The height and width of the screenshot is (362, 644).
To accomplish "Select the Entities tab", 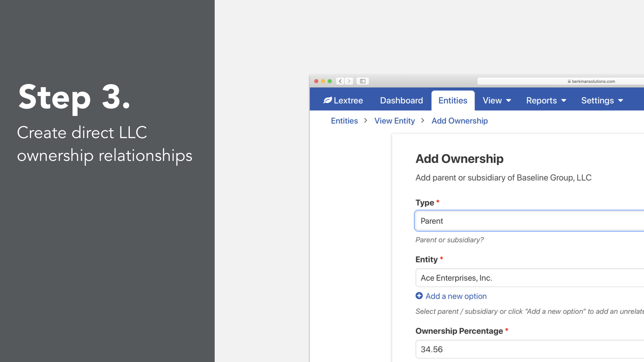I will (x=453, y=101).
